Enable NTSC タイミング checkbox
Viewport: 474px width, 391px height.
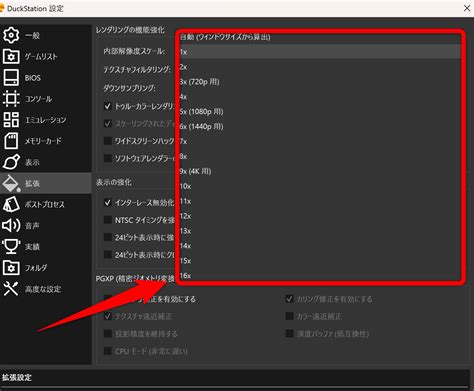click(x=107, y=220)
